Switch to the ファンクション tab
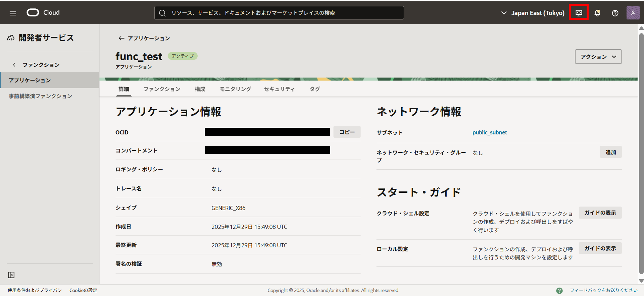This screenshot has width=644, height=300. (162, 89)
